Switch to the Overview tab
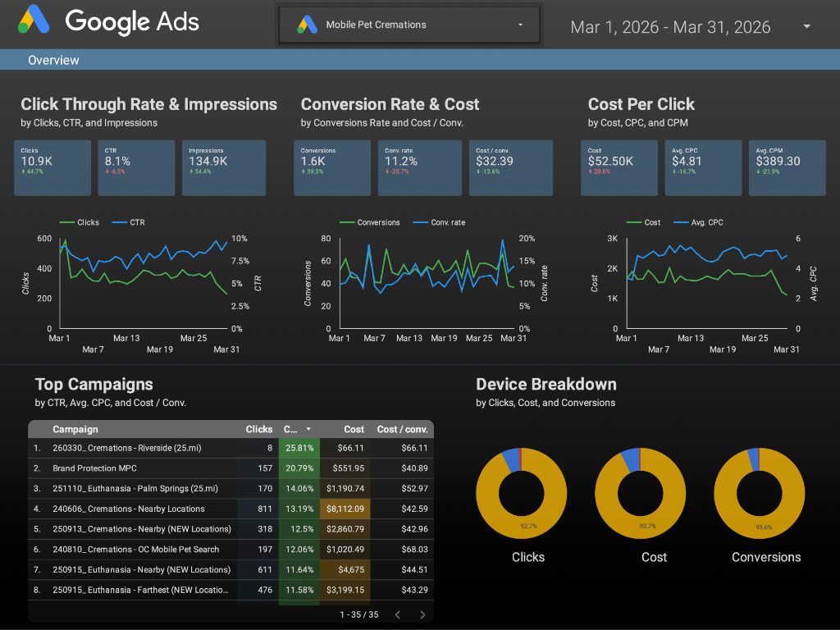The width and height of the screenshot is (840, 630). tap(53, 60)
